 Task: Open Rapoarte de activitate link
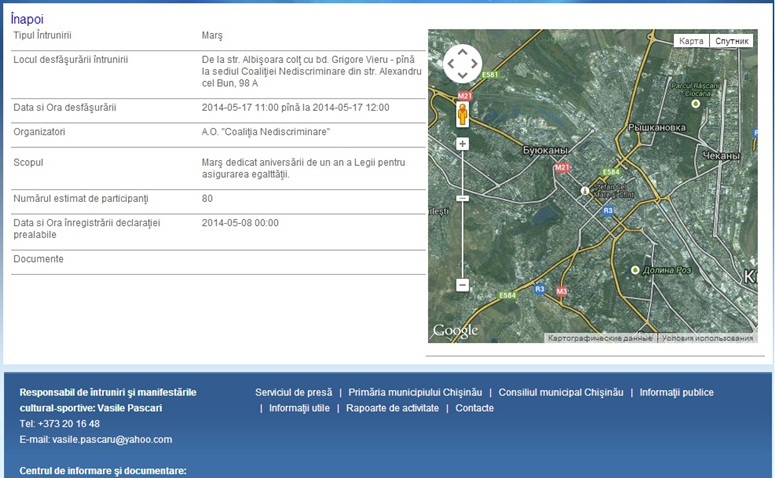click(392, 408)
